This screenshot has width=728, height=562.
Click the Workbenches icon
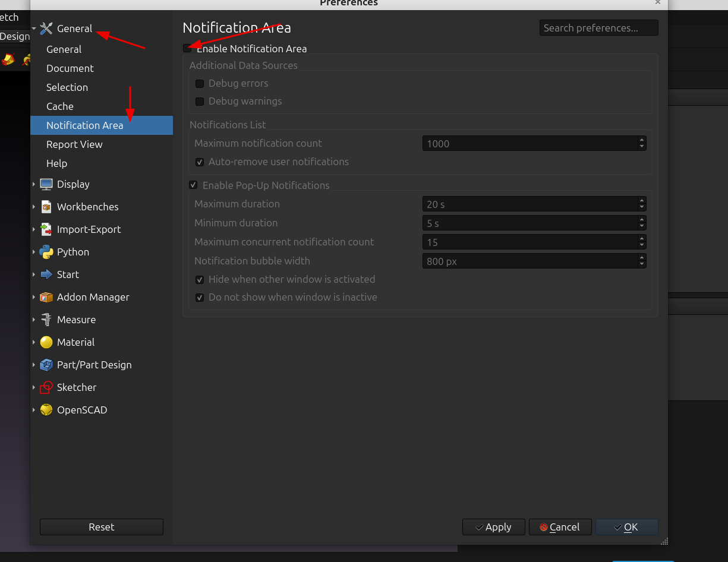[x=46, y=207]
